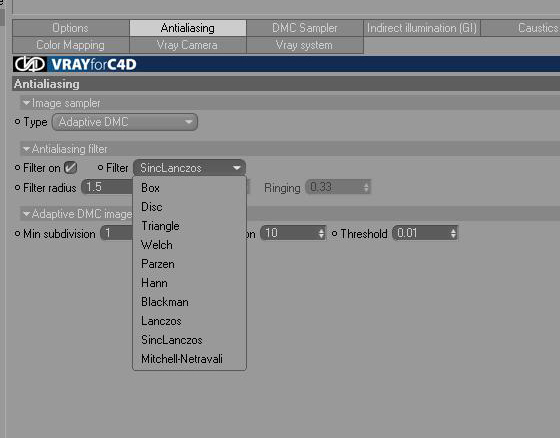The image size is (560, 438).
Task: Pick the Hann filter option
Action: tap(189, 283)
